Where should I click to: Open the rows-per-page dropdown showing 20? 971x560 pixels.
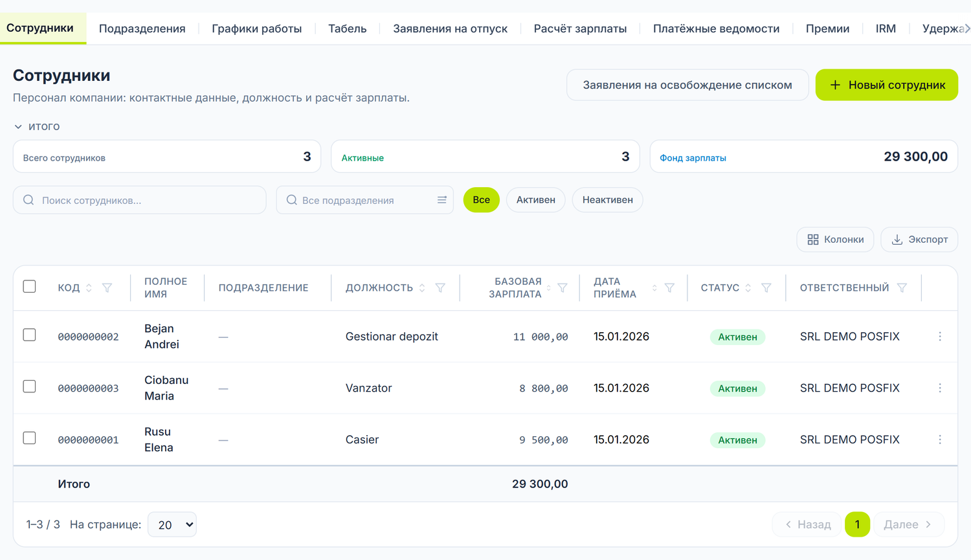tap(172, 524)
